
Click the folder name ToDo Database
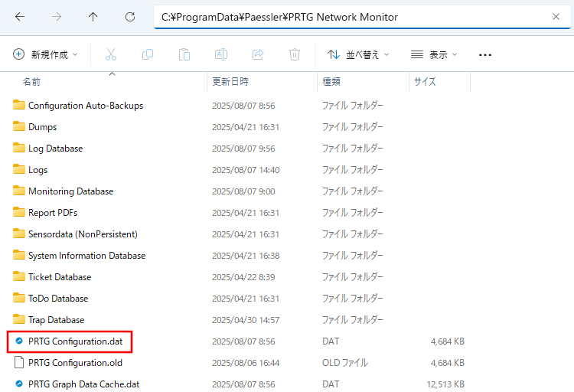[x=58, y=299]
